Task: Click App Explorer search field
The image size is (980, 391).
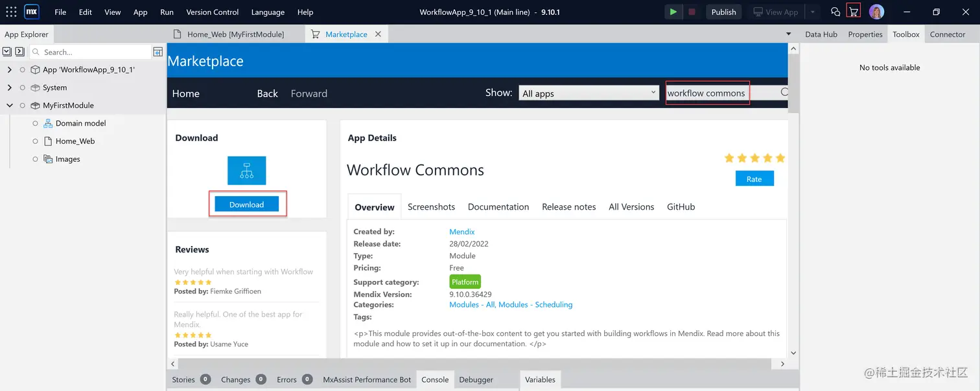Action: 89,52
